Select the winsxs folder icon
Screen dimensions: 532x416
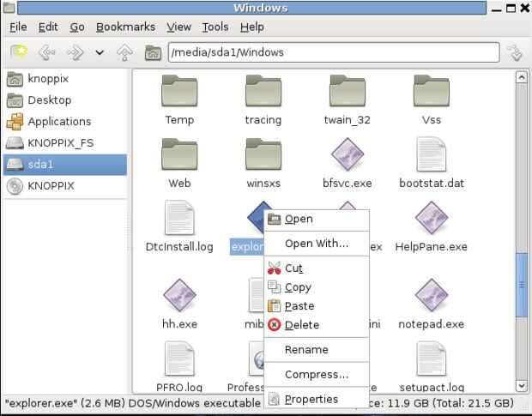pyautogui.click(x=263, y=154)
